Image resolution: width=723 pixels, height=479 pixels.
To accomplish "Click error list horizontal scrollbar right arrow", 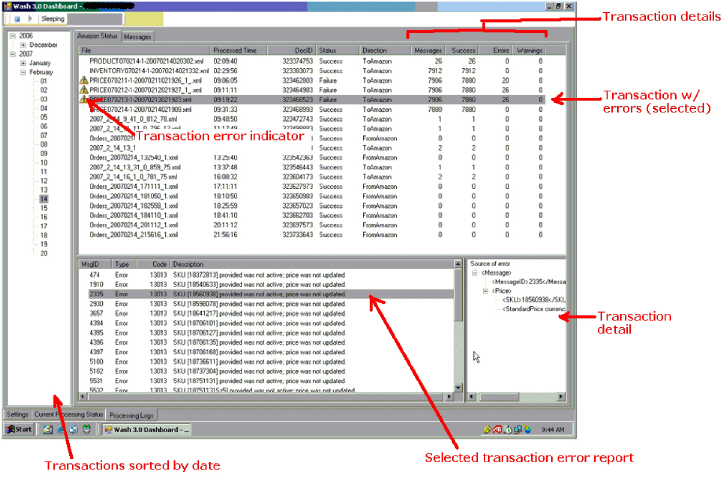I will [450, 396].
